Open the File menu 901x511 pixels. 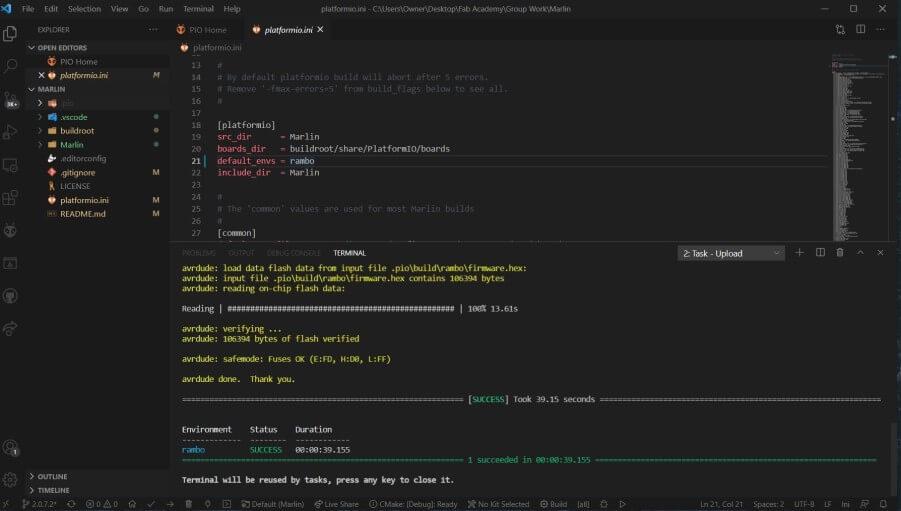point(28,9)
